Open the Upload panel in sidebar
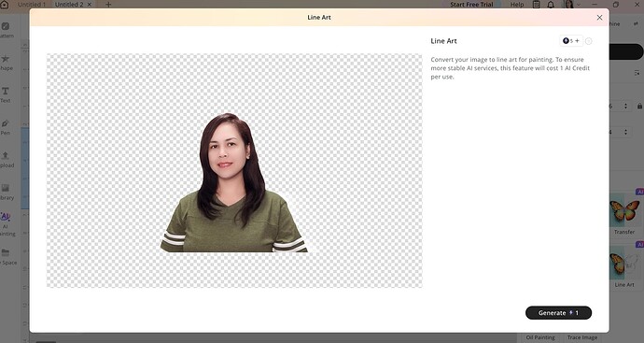The height and width of the screenshot is (343, 644). click(6, 160)
